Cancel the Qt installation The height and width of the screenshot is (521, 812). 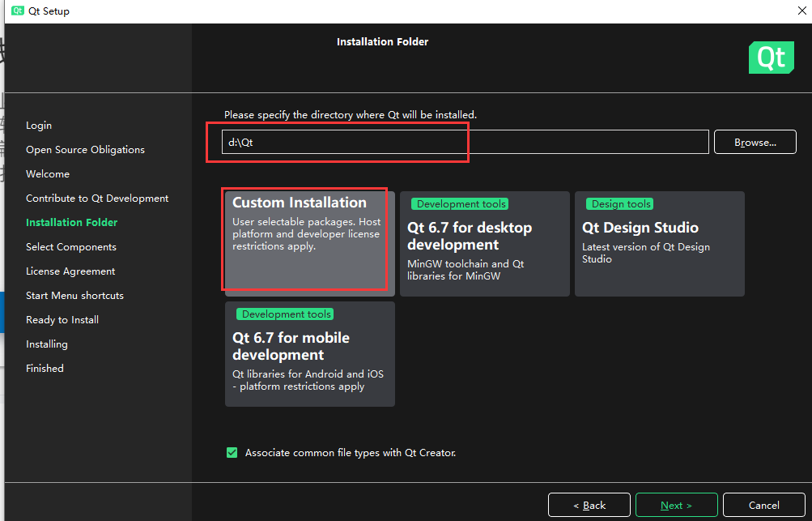[764, 505]
